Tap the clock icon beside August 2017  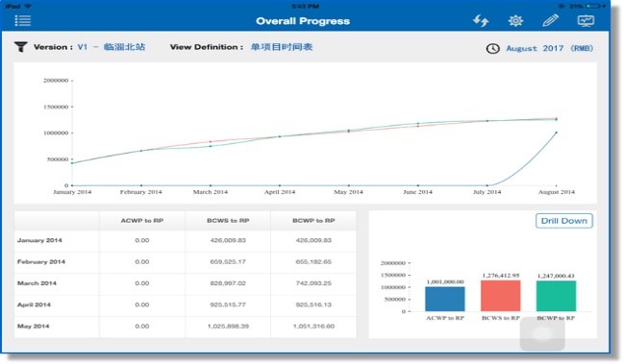click(x=492, y=48)
